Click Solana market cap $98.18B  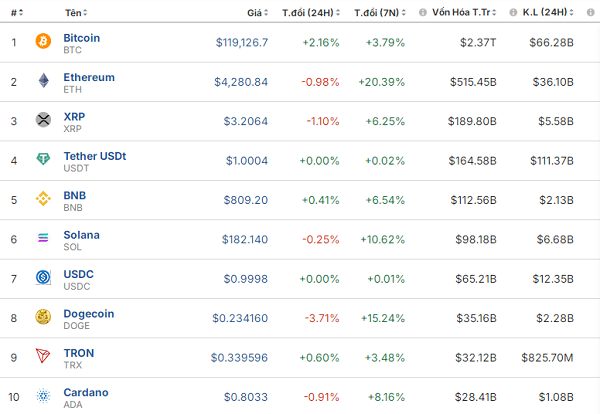(476, 240)
